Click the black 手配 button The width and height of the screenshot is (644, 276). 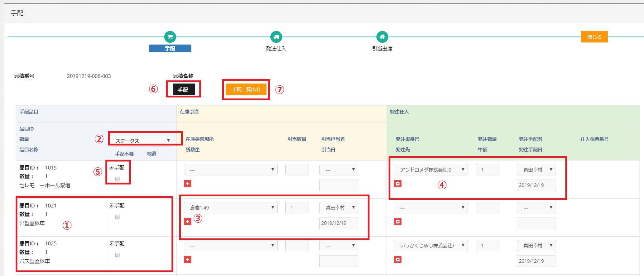click(183, 90)
